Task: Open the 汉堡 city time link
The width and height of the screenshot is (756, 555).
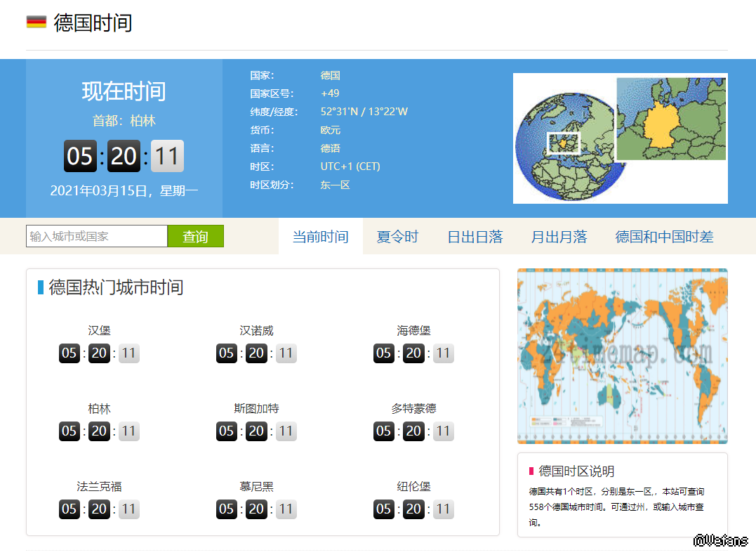Action: coord(99,330)
